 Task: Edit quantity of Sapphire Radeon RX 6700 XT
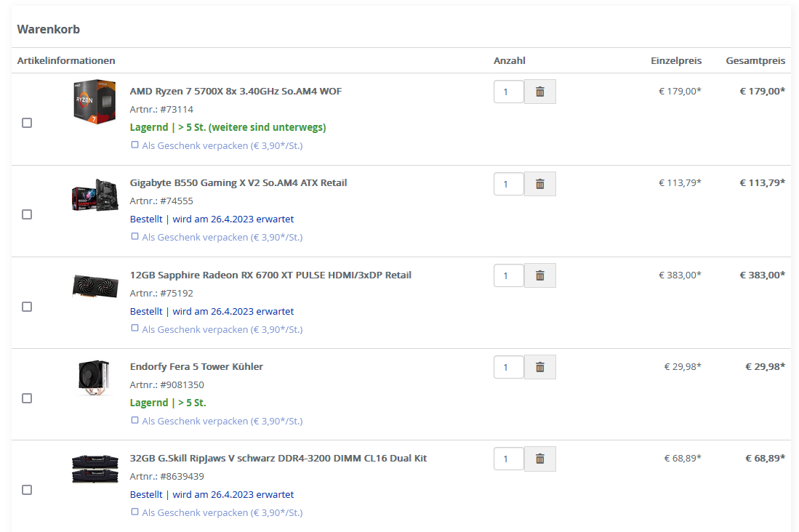coord(508,275)
